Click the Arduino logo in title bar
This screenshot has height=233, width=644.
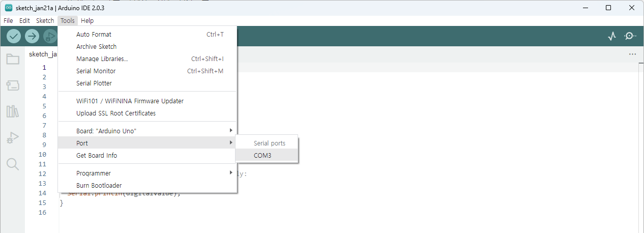(8, 8)
